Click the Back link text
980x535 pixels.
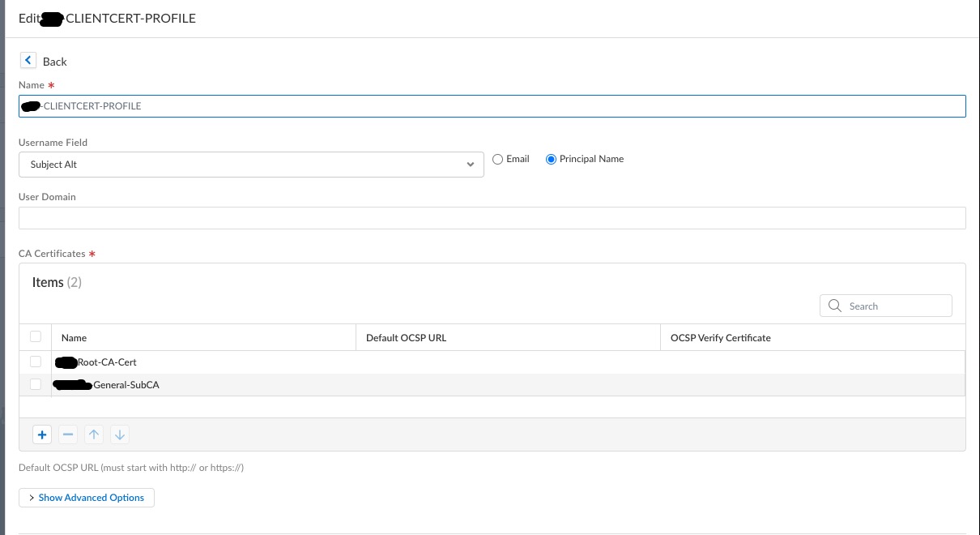pyautogui.click(x=55, y=62)
